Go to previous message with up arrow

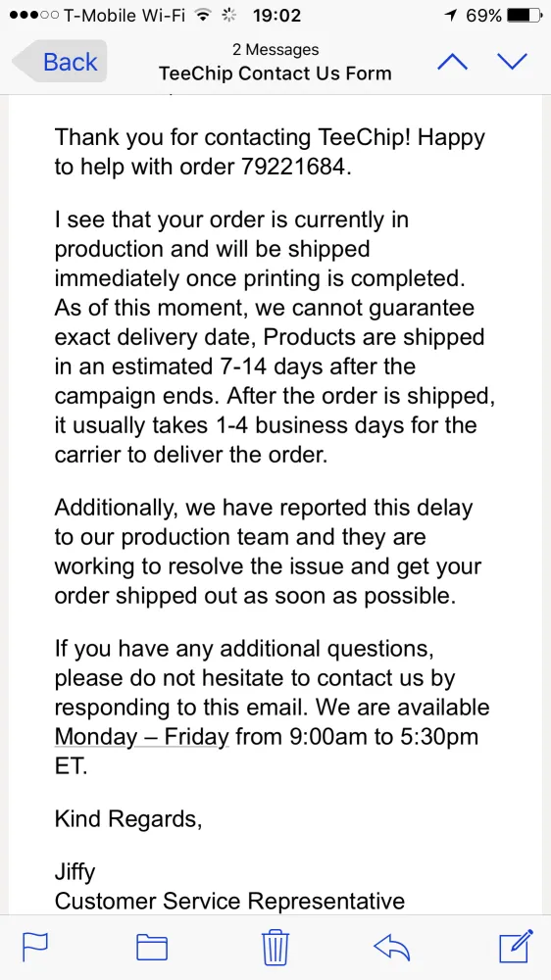pos(452,61)
